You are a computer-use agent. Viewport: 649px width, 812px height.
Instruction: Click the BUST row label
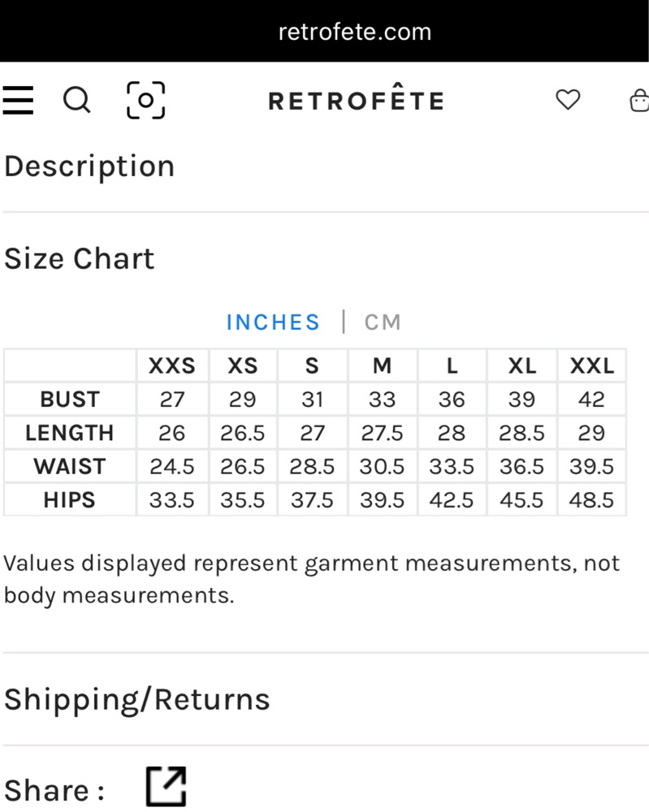click(x=70, y=400)
